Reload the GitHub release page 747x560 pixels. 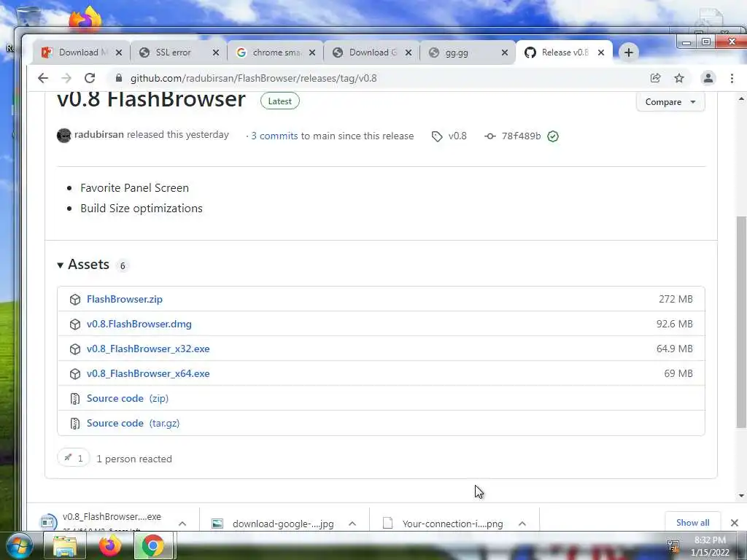[x=90, y=78]
